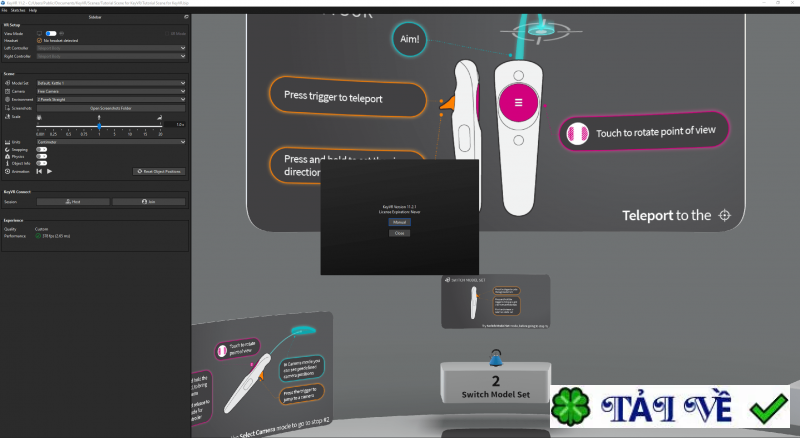Image resolution: width=800 pixels, height=438 pixels.
Task: Click the Switch Model Set panel thumbnail
Action: 495,302
